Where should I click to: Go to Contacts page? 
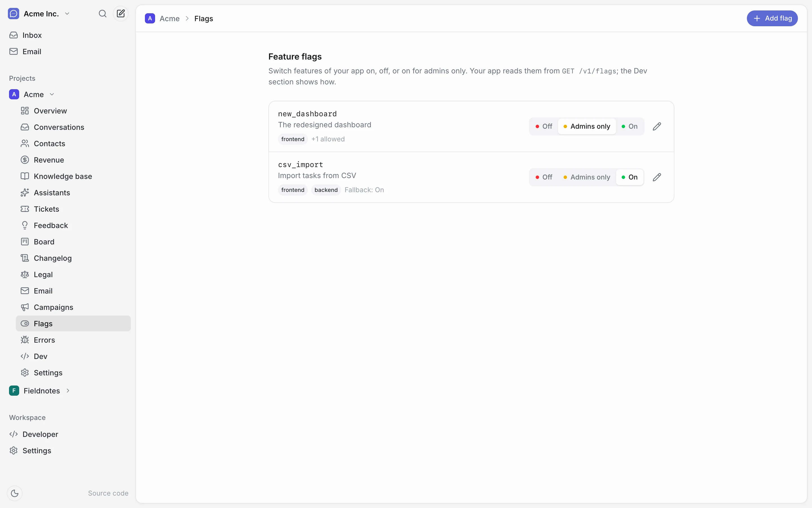[x=73, y=143]
